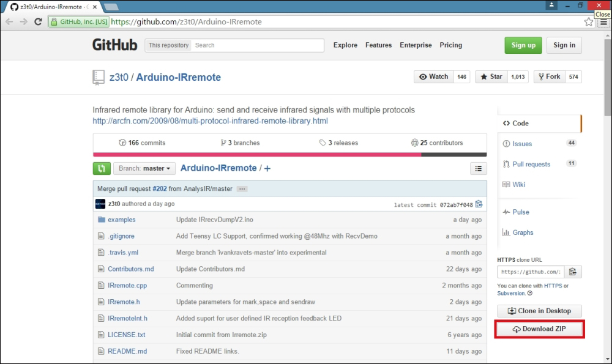Open the LICENSE.txt file
Viewport: 612px width, 364px height.
pyautogui.click(x=127, y=335)
